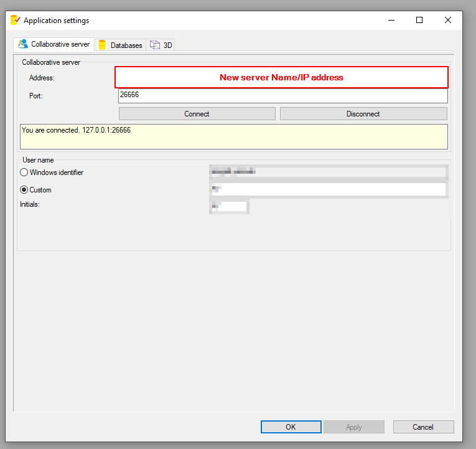Viewport: 476px width, 449px height.
Task: Maximize the Application settings window
Action: click(419, 20)
